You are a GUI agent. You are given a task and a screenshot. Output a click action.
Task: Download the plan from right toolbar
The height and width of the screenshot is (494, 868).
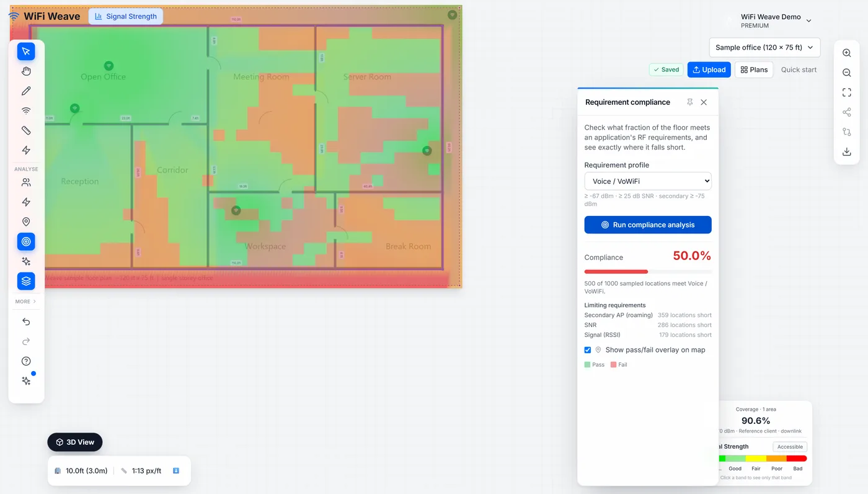(847, 152)
